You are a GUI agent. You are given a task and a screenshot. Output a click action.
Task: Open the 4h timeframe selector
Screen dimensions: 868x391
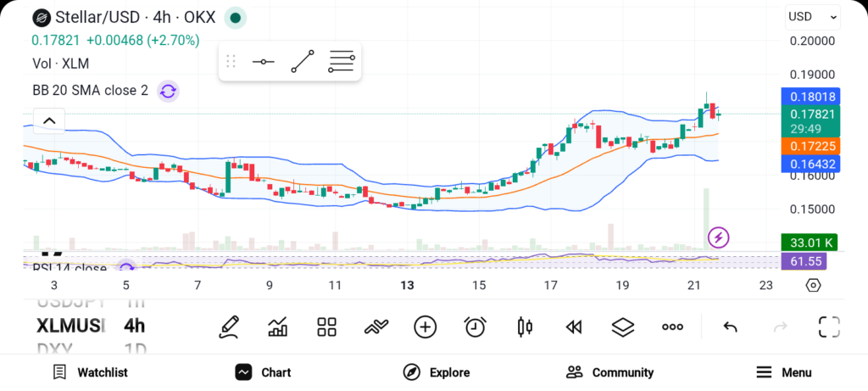pos(135,326)
